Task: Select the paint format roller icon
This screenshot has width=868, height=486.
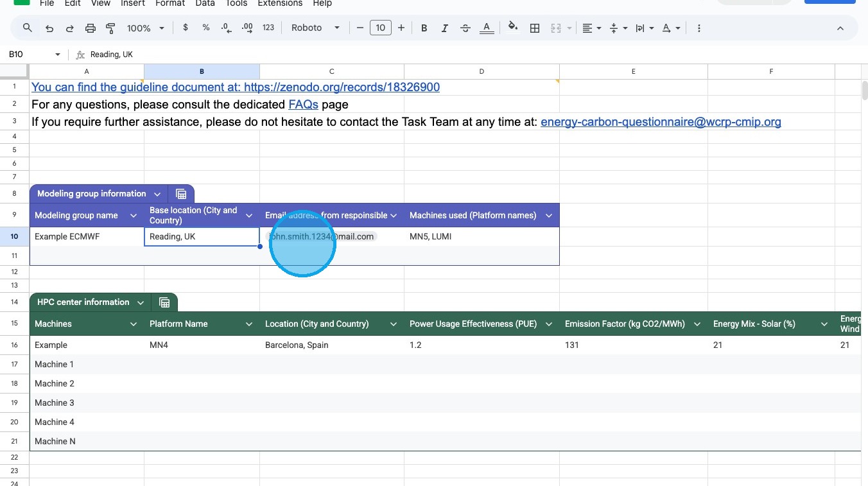Action: pos(110,28)
